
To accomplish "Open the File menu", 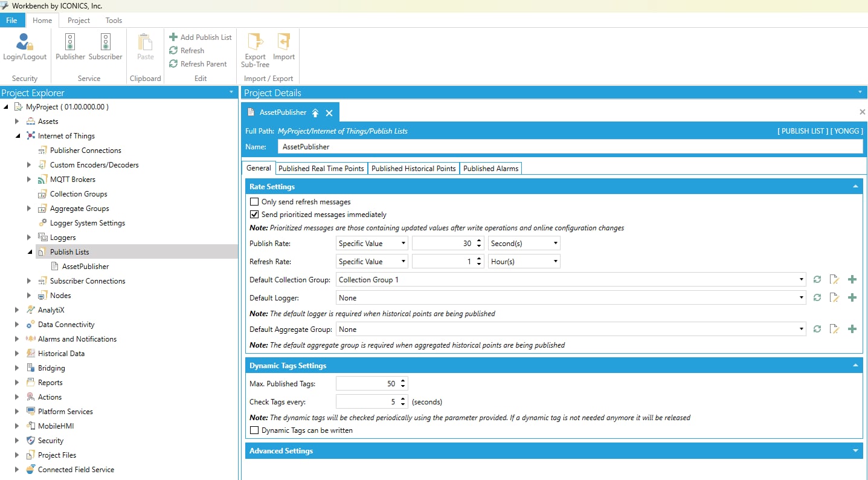I will [12, 20].
